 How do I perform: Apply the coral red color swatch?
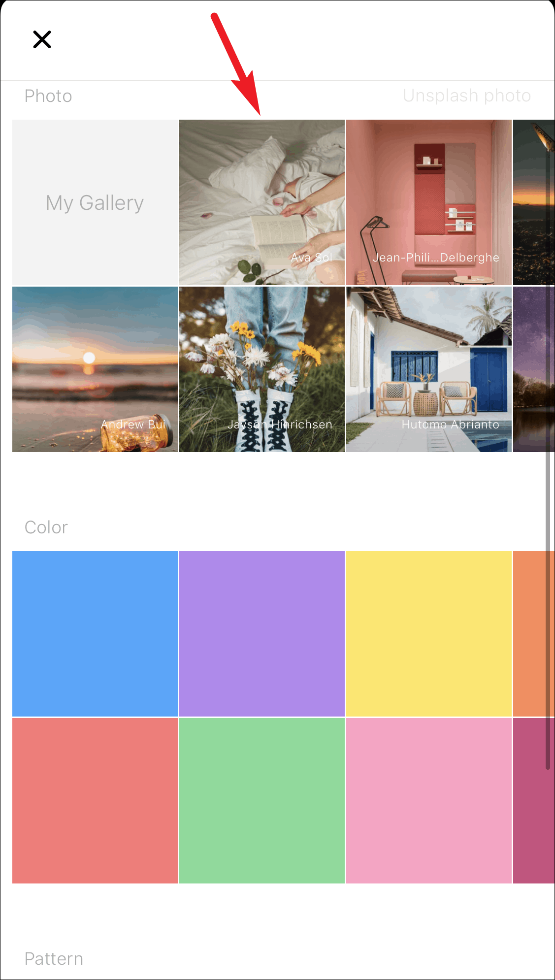click(x=95, y=801)
